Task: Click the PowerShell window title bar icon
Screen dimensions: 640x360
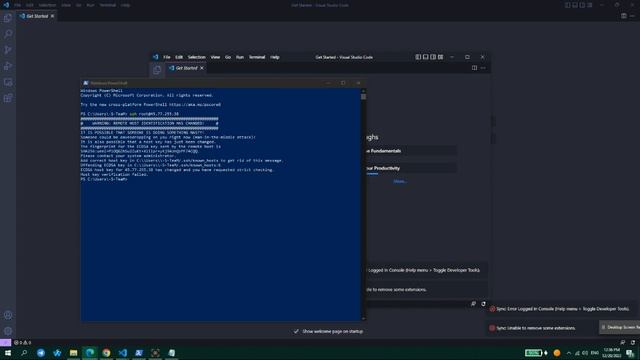Action: tap(86, 83)
